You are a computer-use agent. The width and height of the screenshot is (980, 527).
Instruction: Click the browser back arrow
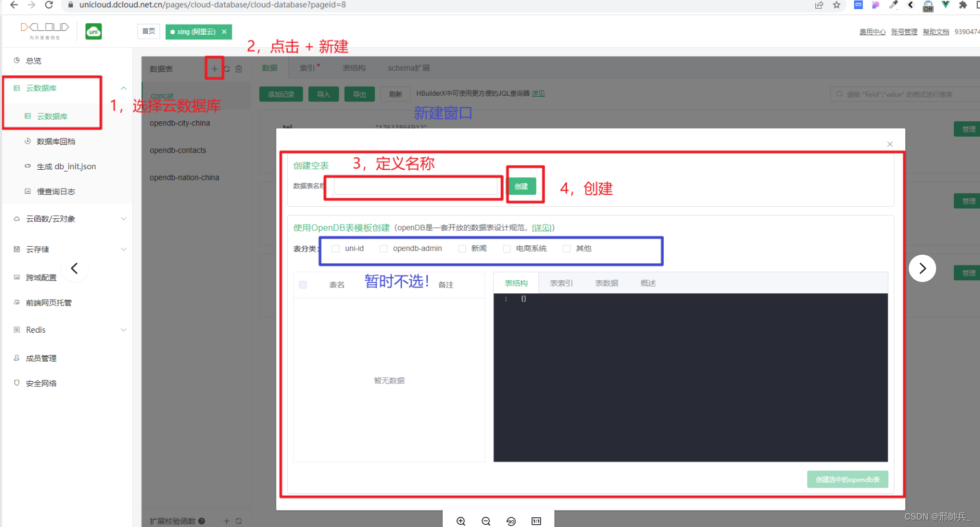click(x=14, y=5)
